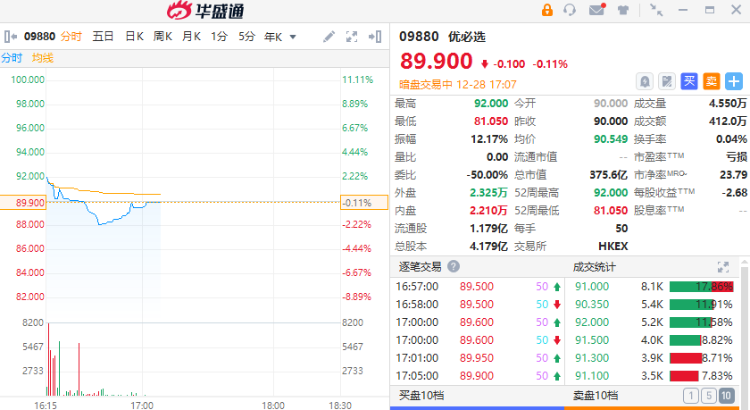Viewport: 750px width, 410px height.
Task: Click the 暗盘交易中 12-28 17:07 status
Action: point(458,85)
